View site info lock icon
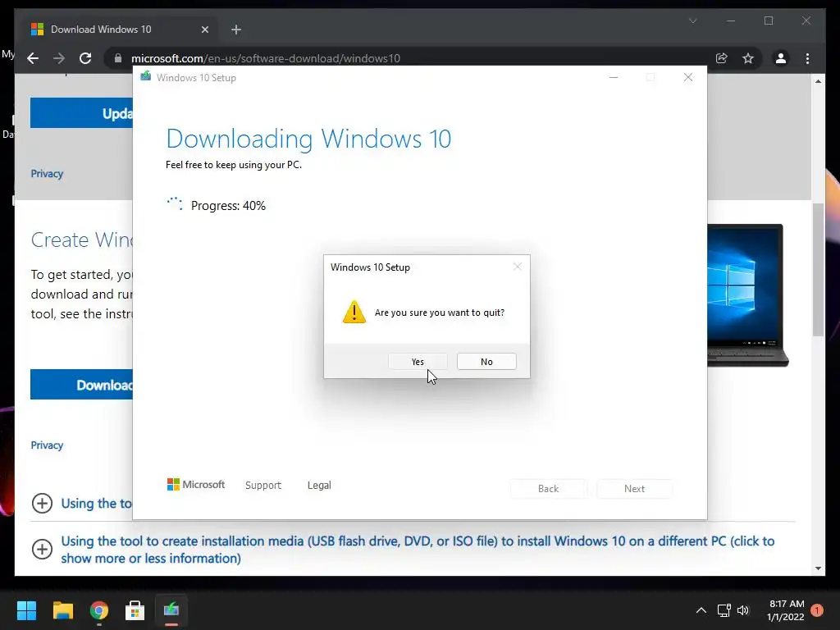840x630 pixels. 118,58
